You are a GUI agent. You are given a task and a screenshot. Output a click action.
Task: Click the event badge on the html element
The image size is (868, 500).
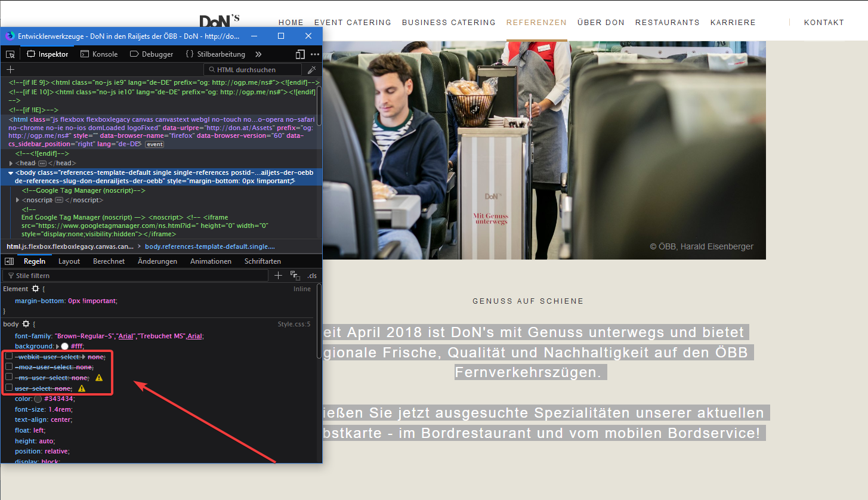[x=155, y=144]
